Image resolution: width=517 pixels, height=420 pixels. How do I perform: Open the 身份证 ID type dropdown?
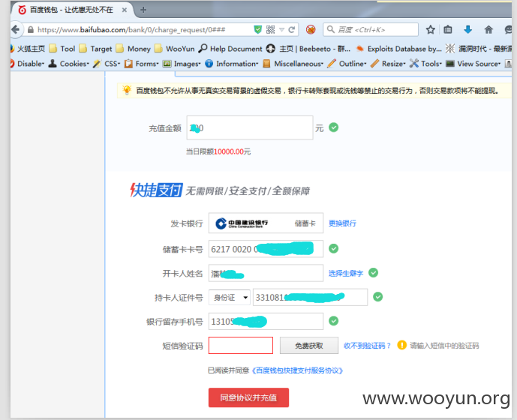point(230,297)
